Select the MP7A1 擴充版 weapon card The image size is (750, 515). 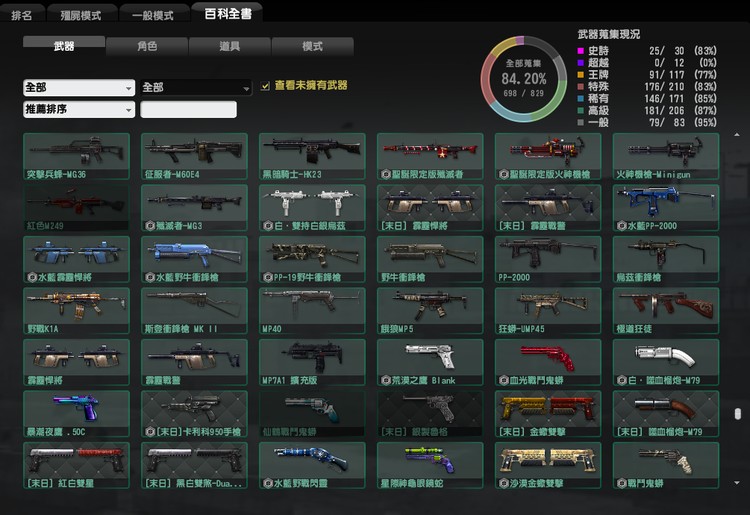[312, 362]
